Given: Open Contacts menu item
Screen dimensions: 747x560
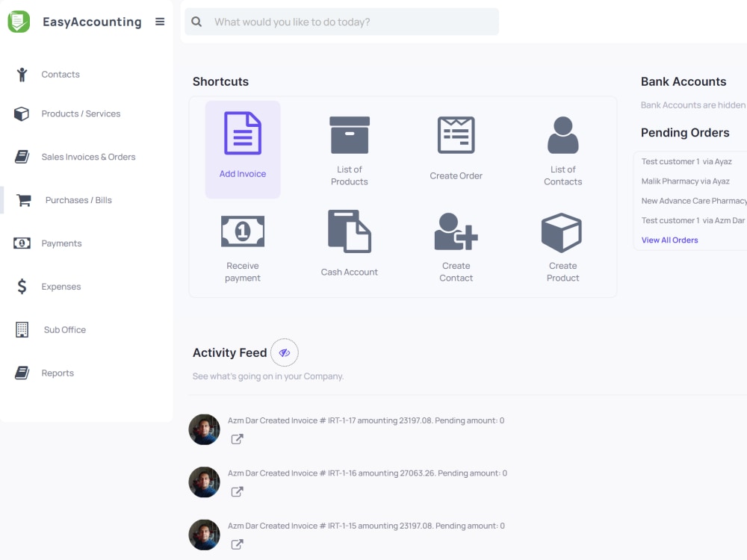Looking at the screenshot, I should pos(61,74).
